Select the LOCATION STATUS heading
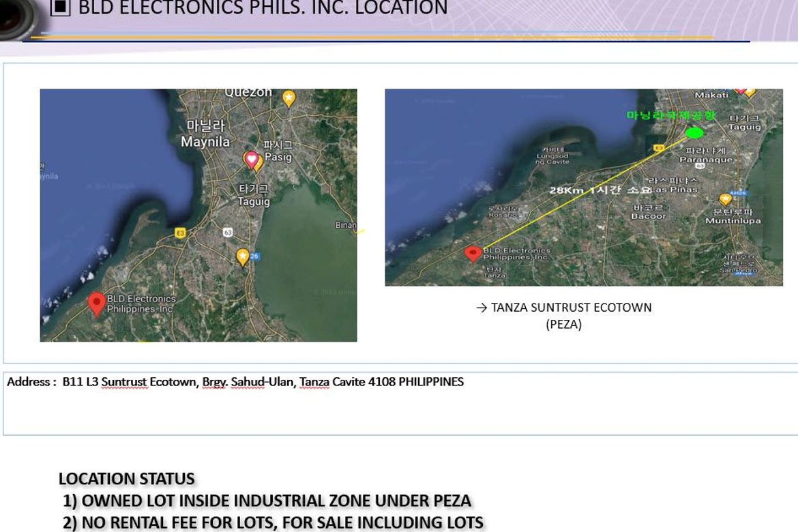This screenshot has width=798, height=532. tap(126, 479)
